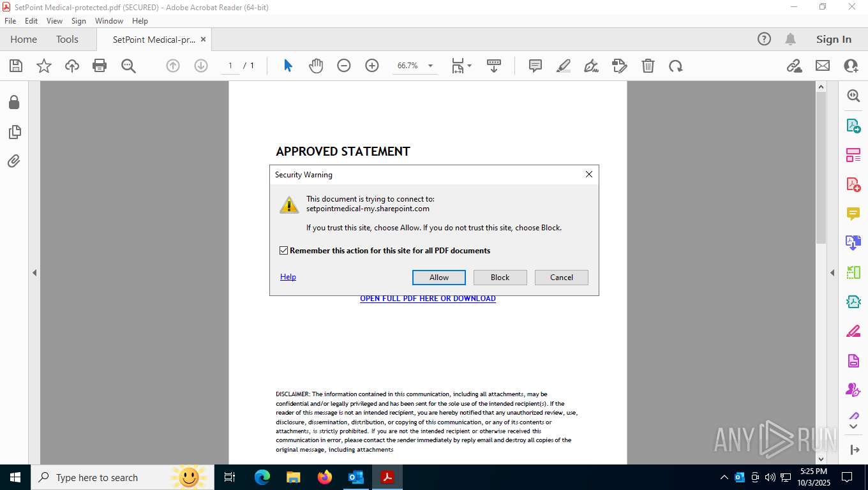Rotate the page with the rotate icon
This screenshot has height=490, width=868.
point(676,66)
